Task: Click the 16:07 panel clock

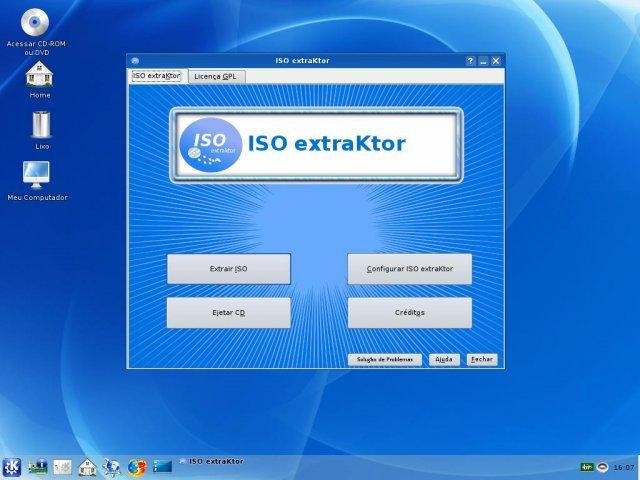Action: [x=624, y=467]
